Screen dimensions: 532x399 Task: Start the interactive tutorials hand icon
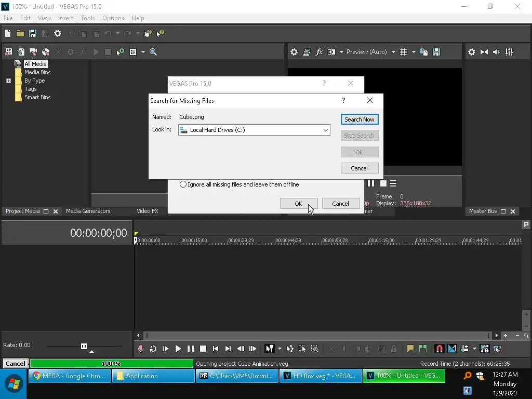pyautogui.click(x=148, y=33)
